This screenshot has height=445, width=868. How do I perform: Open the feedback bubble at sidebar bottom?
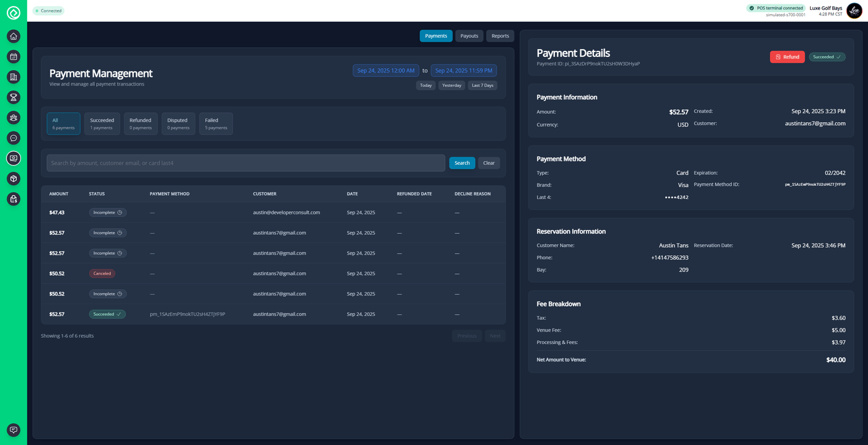click(x=14, y=430)
